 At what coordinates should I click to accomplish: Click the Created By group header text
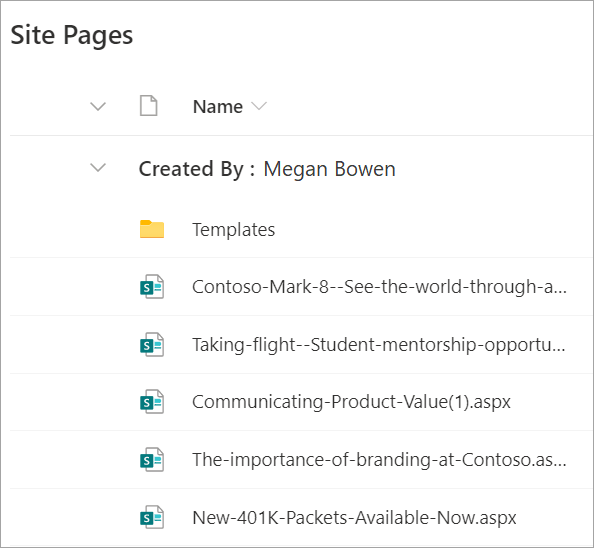(197, 169)
